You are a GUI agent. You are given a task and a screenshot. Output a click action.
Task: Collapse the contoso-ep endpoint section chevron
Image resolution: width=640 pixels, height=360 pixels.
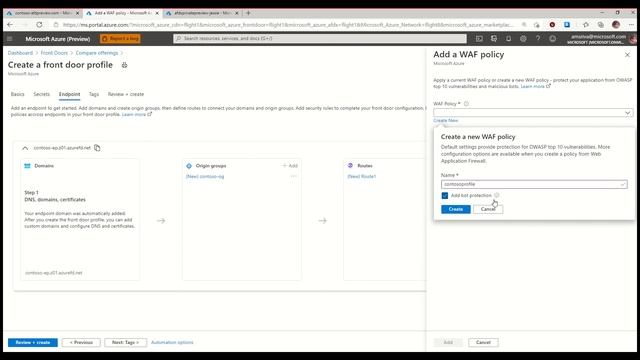tap(25, 148)
